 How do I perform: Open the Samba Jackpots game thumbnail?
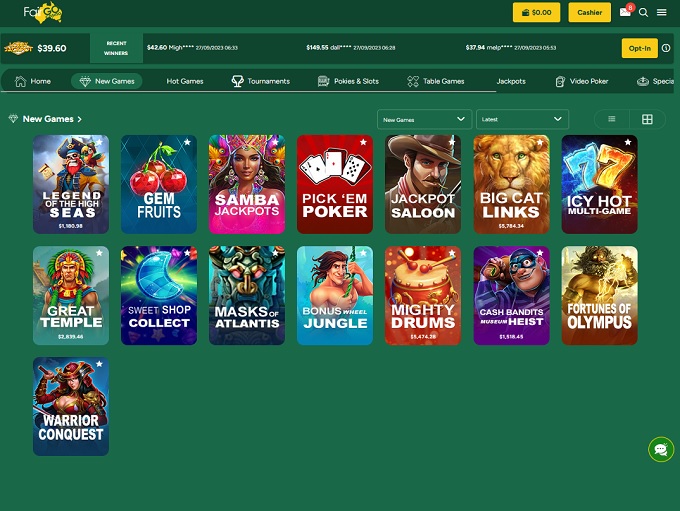247,184
